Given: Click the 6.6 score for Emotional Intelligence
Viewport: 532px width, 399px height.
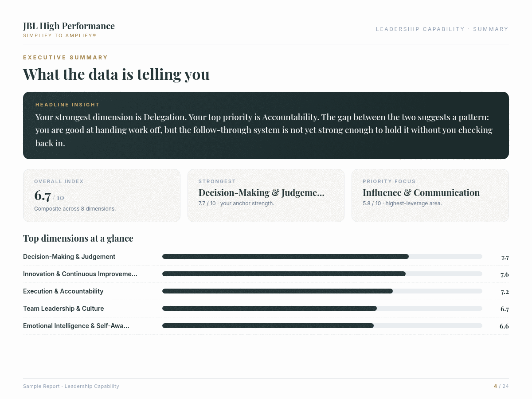Looking at the screenshot, I should [x=504, y=326].
